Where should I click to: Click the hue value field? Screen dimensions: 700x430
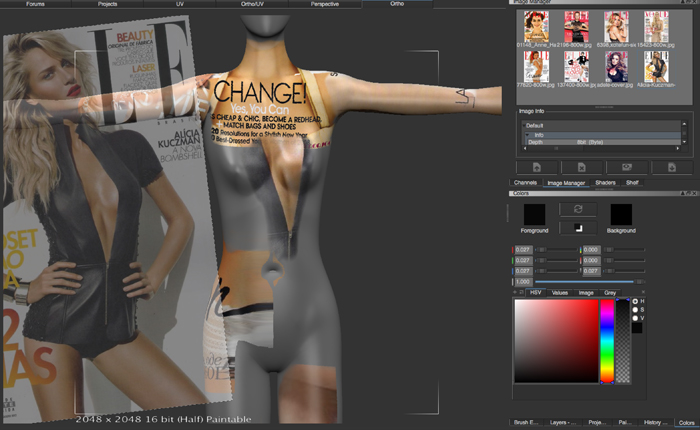point(591,250)
